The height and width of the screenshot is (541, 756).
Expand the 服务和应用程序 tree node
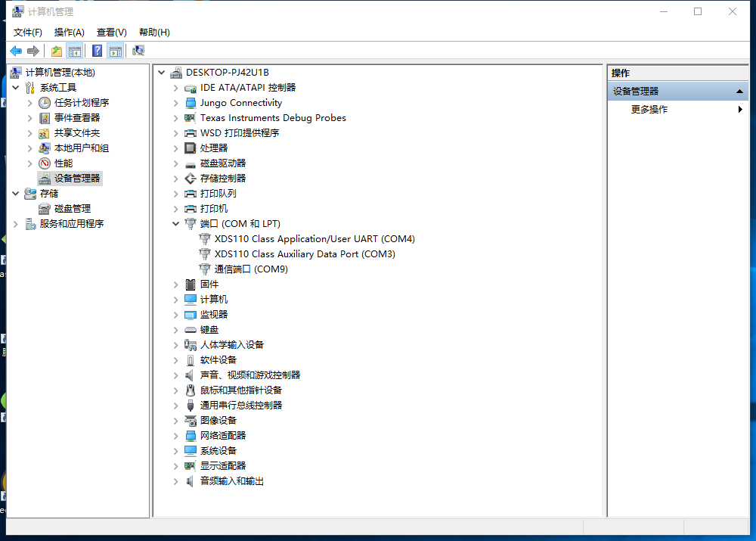(x=15, y=224)
